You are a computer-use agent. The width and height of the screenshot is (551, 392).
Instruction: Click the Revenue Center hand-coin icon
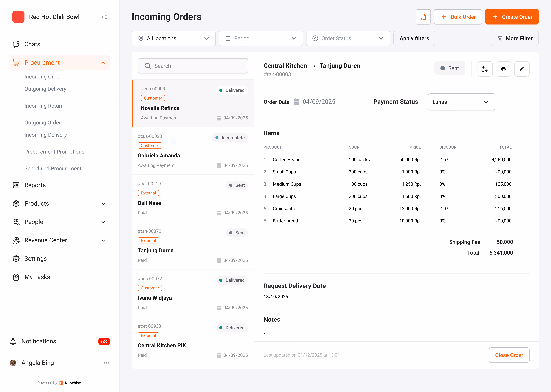point(16,240)
